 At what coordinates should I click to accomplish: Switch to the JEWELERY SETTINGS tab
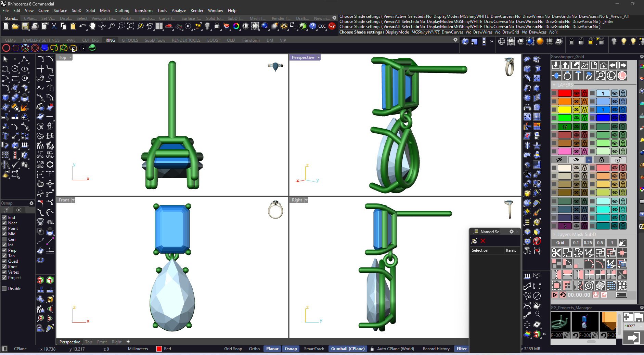point(41,40)
